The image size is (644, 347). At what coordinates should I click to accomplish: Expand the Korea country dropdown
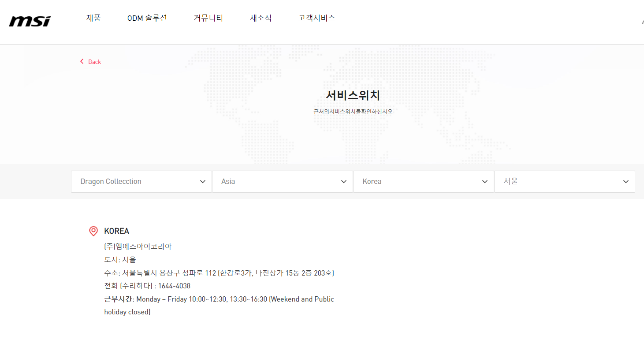(424, 182)
